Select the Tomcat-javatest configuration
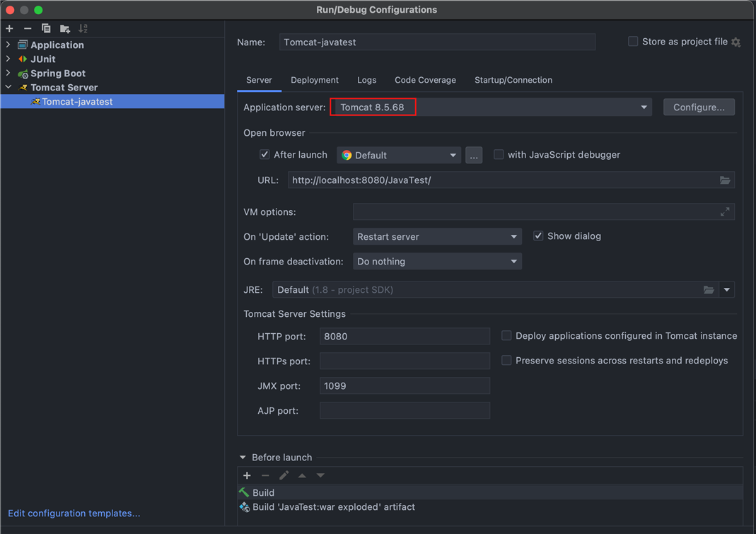 click(x=112, y=101)
